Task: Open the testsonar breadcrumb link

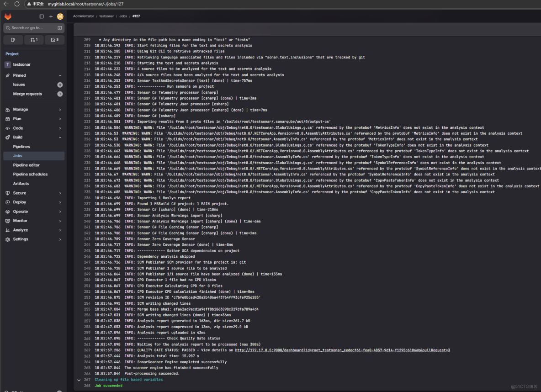Action: [106, 16]
